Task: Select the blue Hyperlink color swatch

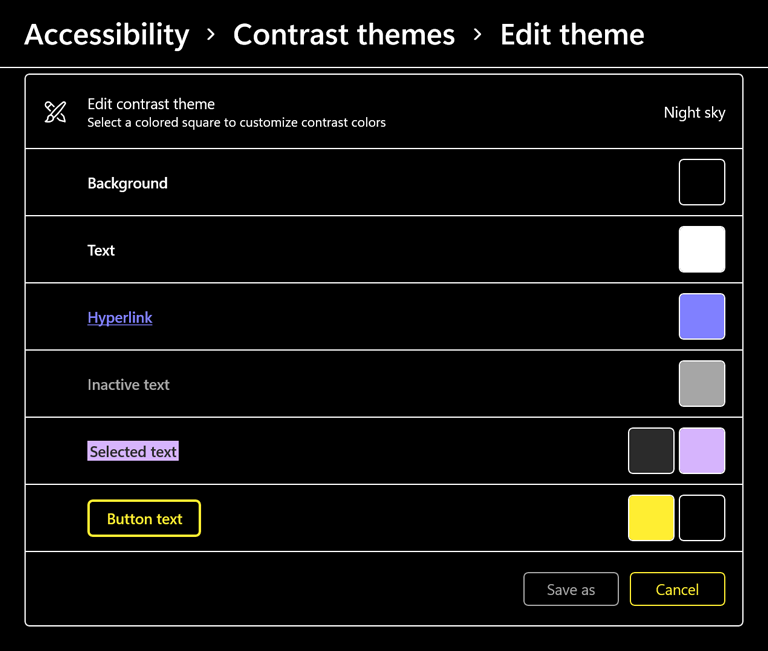Action: [702, 316]
